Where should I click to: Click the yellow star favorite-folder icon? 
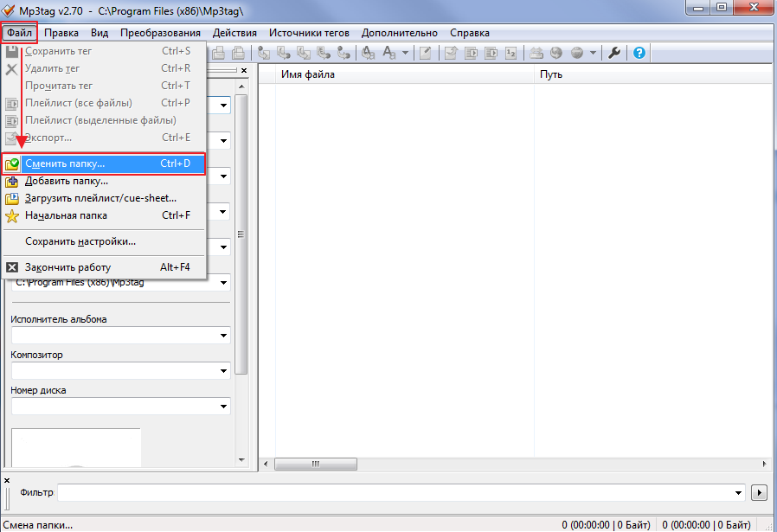click(x=12, y=216)
